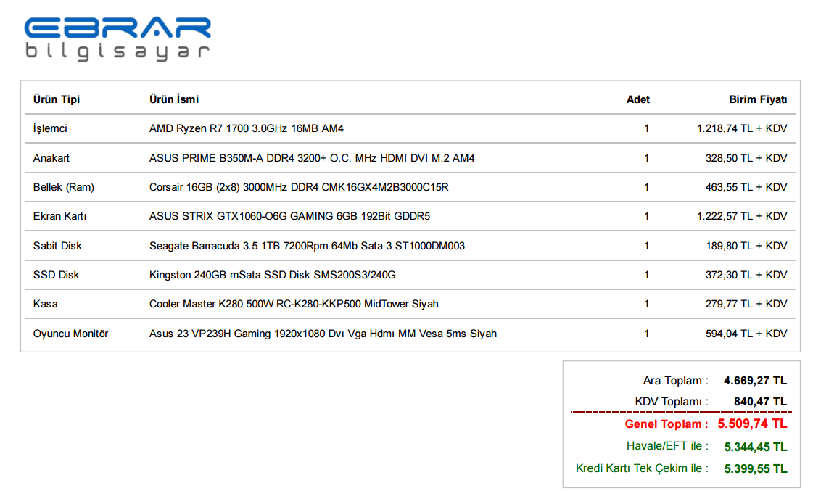813x504 pixels.
Task: Select the 'Anakart' product type cell
Action: [51, 158]
